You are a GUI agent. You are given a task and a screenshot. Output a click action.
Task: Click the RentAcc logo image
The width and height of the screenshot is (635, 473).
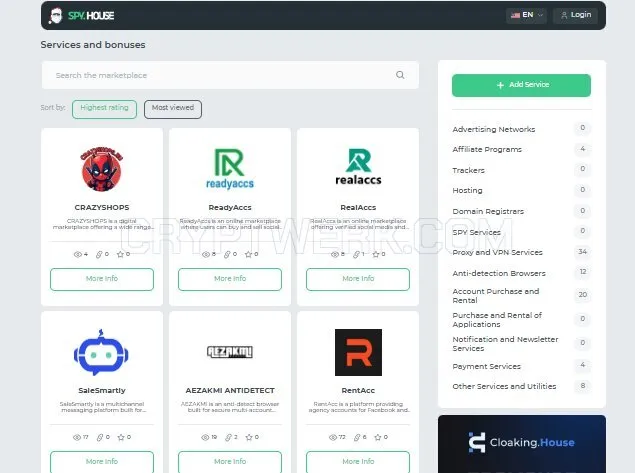358,352
